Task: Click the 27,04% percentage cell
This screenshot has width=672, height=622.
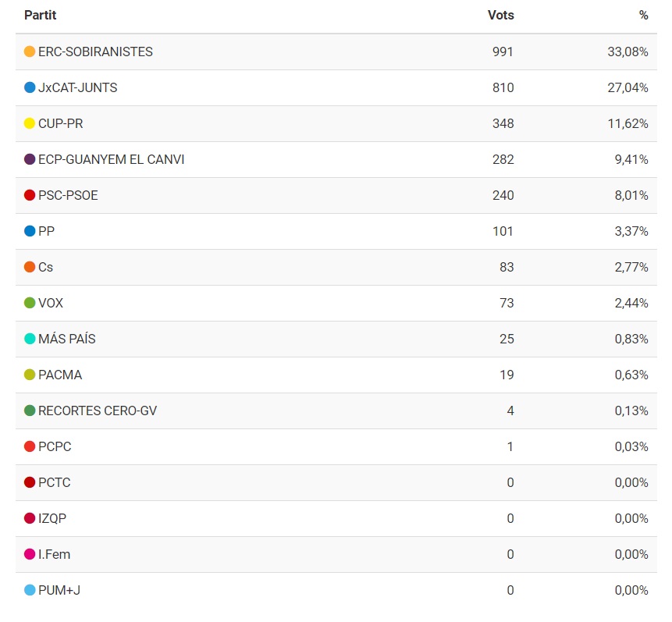Action: coord(628,87)
